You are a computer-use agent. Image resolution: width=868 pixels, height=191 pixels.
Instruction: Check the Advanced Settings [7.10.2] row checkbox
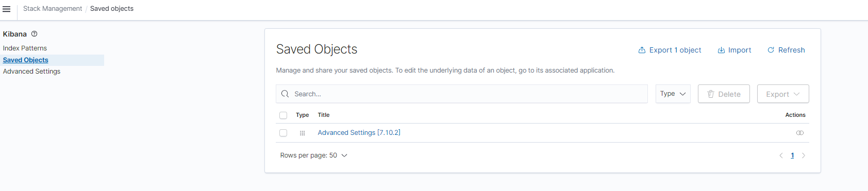coord(283,133)
